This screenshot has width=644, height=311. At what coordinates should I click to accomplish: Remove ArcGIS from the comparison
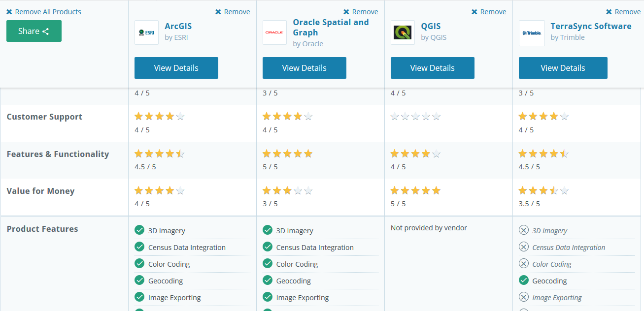233,12
